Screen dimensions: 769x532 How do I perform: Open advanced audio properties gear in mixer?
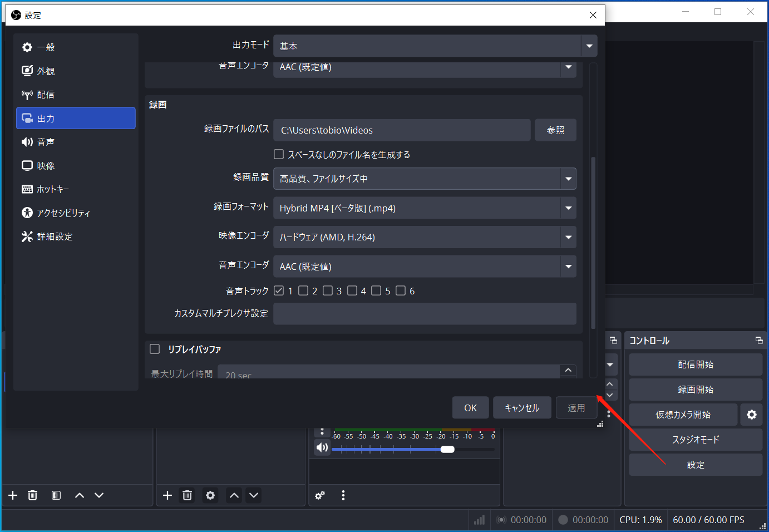[319, 495]
